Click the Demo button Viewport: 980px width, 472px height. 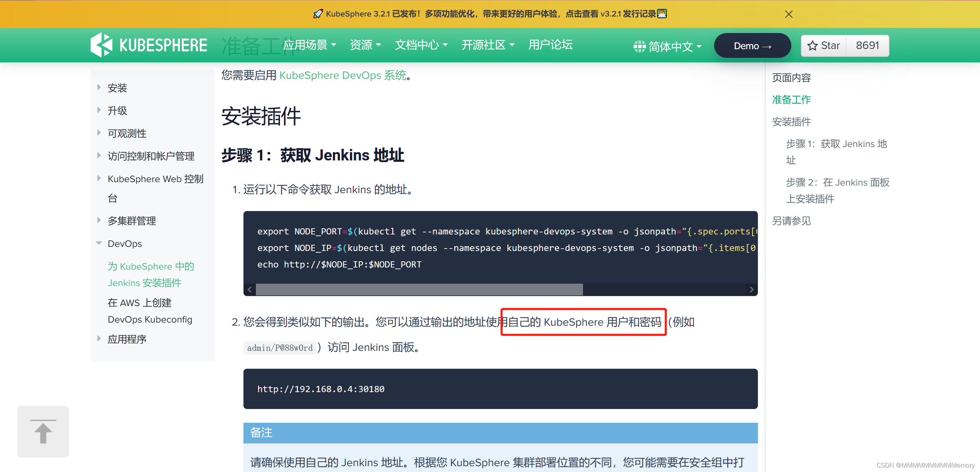tap(752, 46)
